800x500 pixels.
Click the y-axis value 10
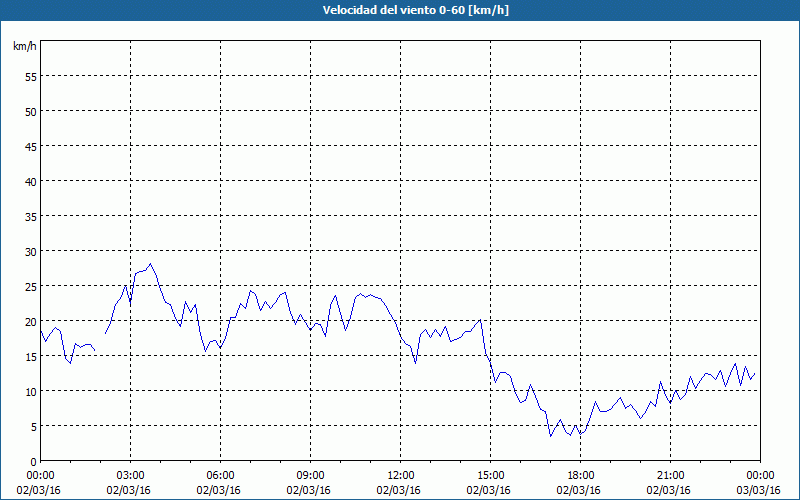(30, 391)
